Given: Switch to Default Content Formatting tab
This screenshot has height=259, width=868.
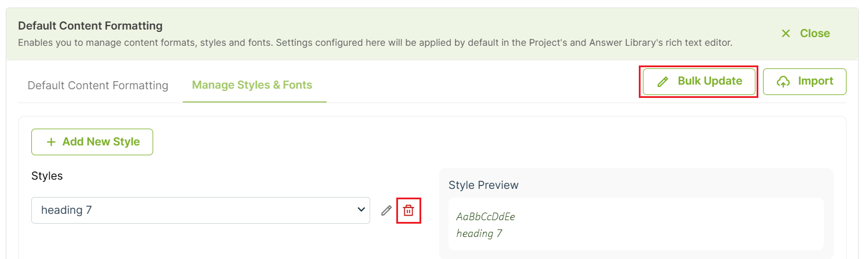Looking at the screenshot, I should pyautogui.click(x=98, y=85).
